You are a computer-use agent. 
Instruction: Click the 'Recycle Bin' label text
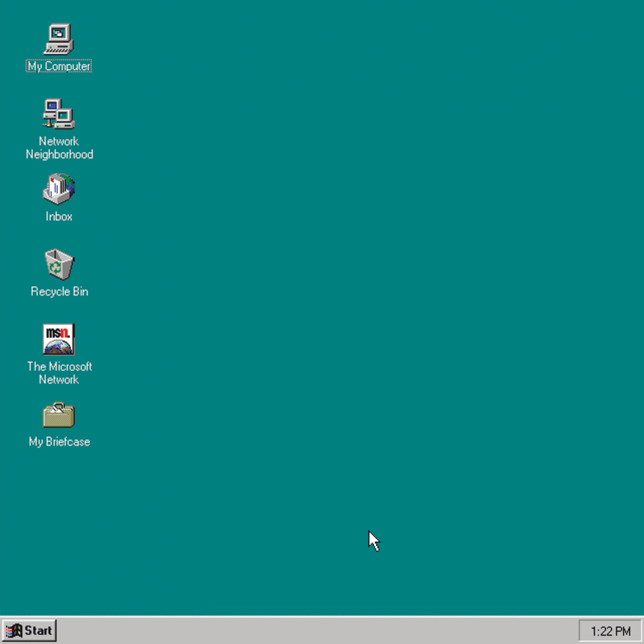[59, 292]
